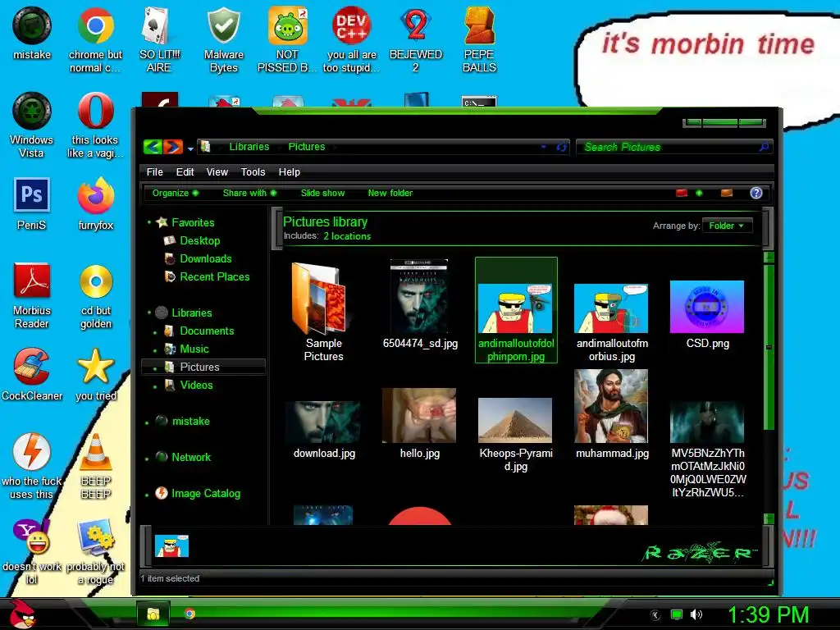This screenshot has height=630, width=840.
Task: Open the Edit menu
Action: pos(185,172)
